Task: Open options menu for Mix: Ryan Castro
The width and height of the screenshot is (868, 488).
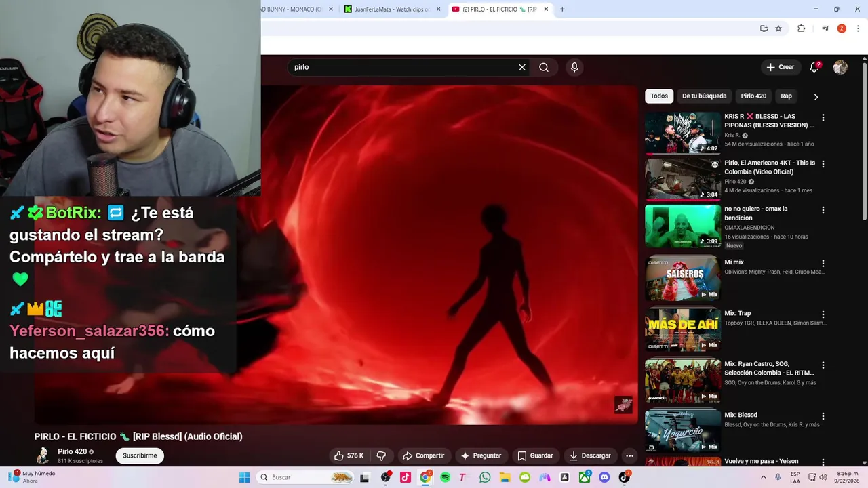Action: 823,365
